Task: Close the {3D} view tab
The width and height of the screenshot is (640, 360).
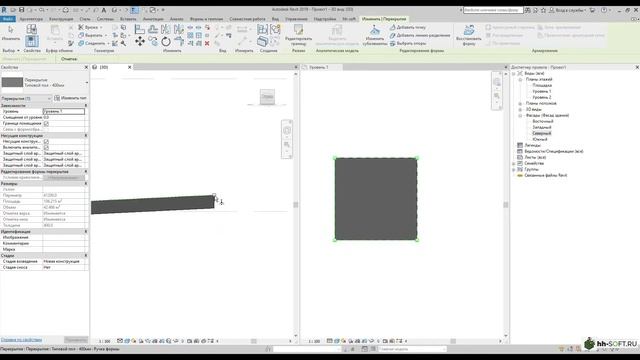Action: [x=130, y=67]
